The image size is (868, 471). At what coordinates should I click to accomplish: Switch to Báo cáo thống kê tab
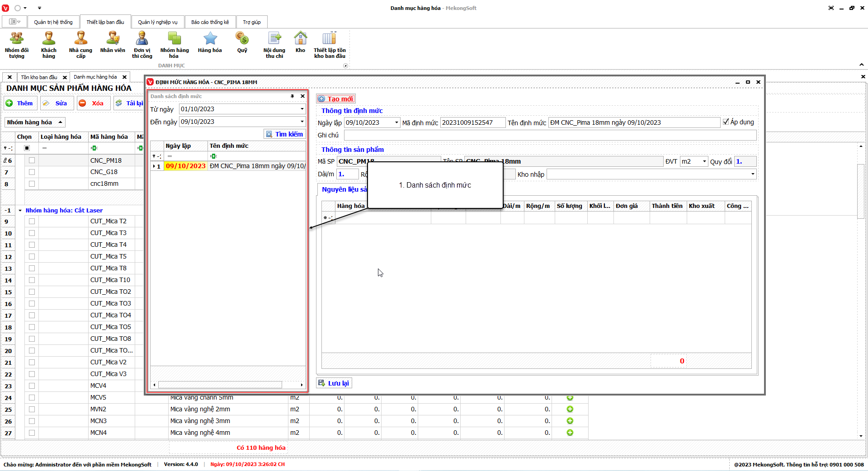click(210, 22)
